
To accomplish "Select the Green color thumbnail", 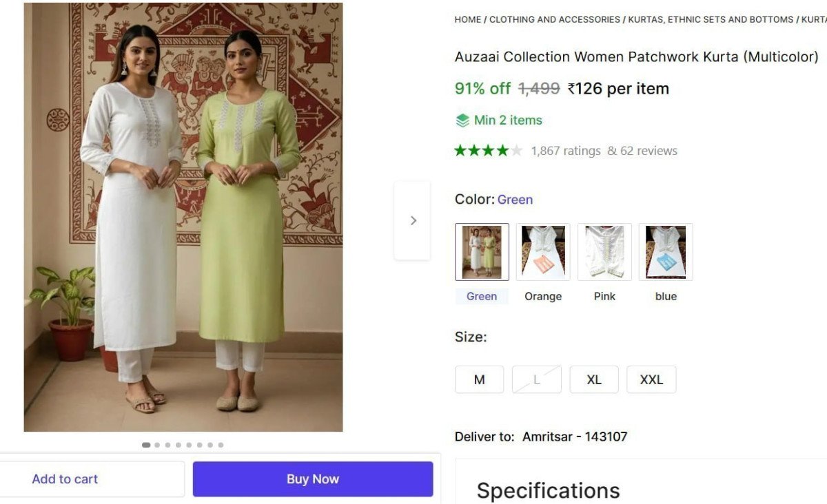I will click(482, 252).
